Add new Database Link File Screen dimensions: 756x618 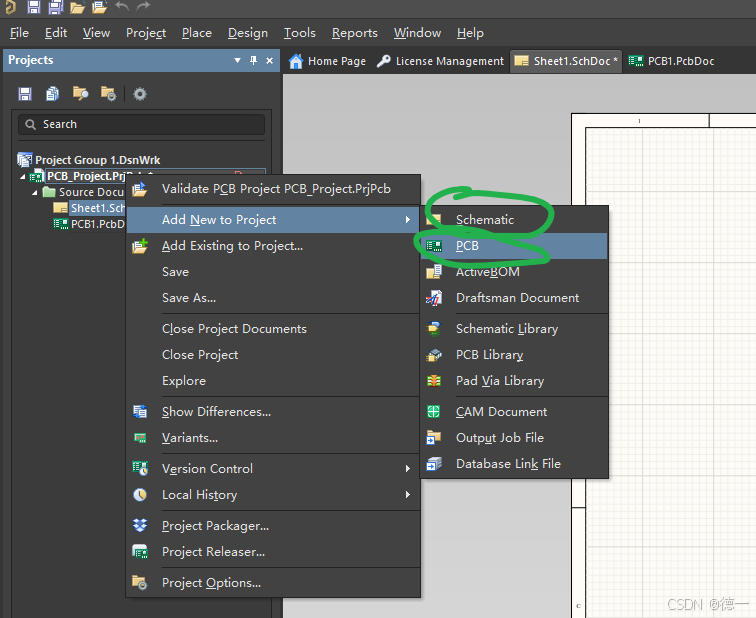[x=514, y=464]
